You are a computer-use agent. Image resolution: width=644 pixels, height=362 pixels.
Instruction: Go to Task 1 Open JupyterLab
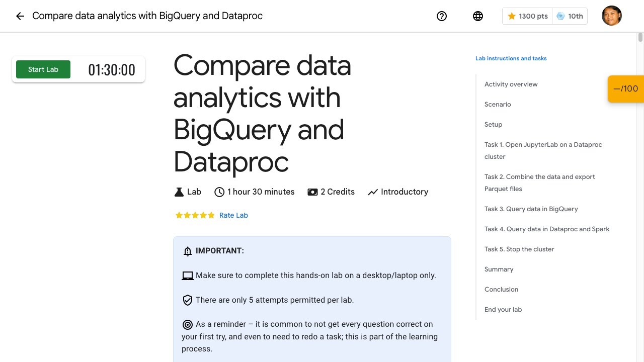coord(543,150)
